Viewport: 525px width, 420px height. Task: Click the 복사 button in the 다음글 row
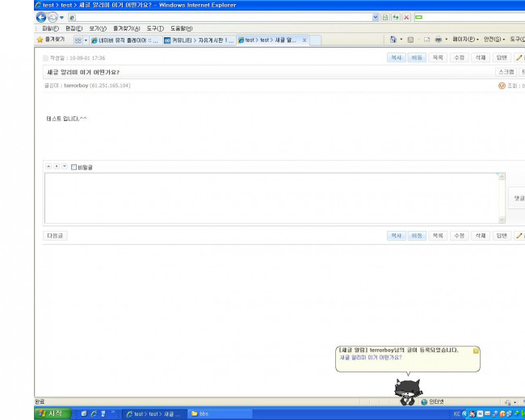click(397, 236)
